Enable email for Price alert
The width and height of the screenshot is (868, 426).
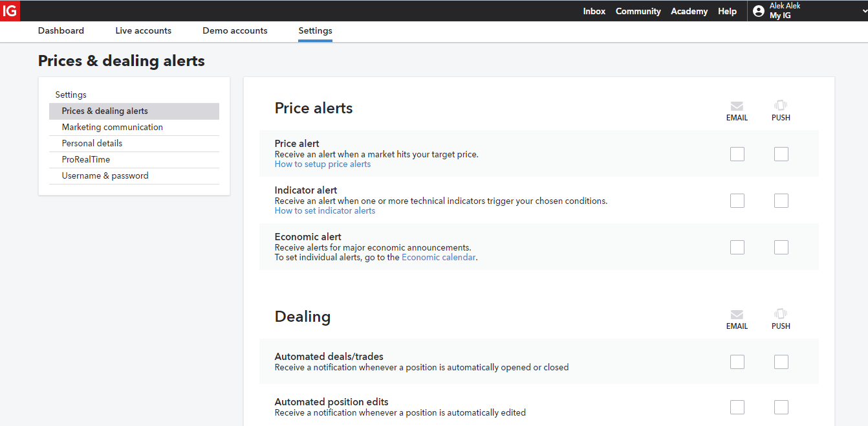tap(737, 154)
